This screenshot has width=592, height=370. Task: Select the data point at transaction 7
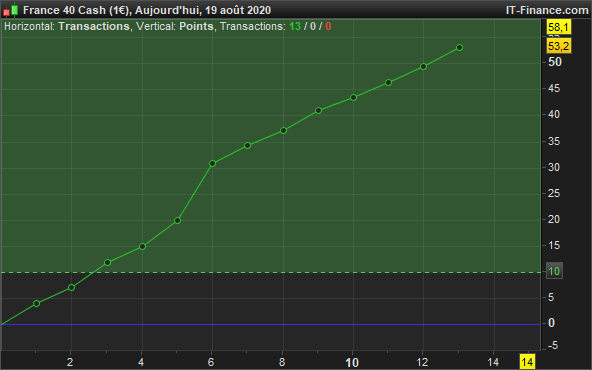point(248,145)
